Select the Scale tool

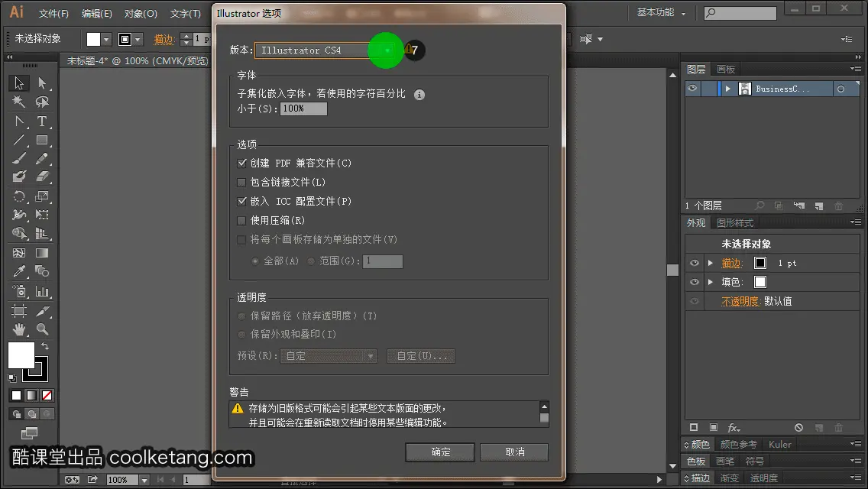point(42,196)
